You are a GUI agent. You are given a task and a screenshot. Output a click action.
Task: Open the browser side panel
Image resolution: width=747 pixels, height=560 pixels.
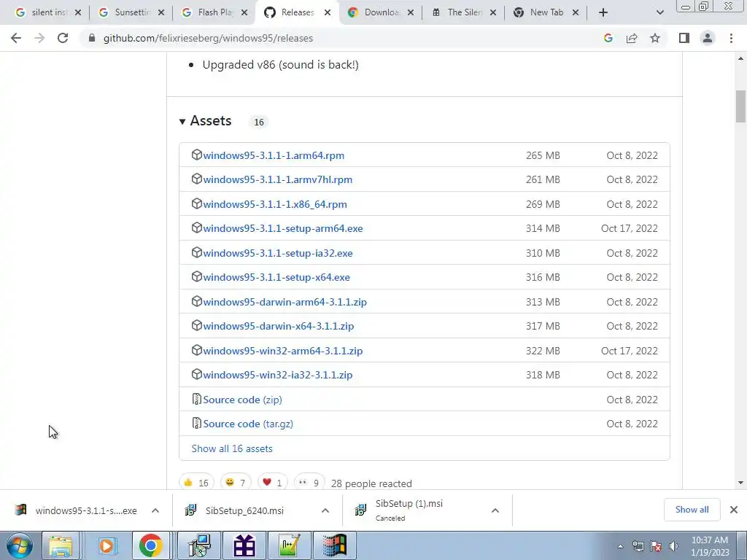coord(684,38)
